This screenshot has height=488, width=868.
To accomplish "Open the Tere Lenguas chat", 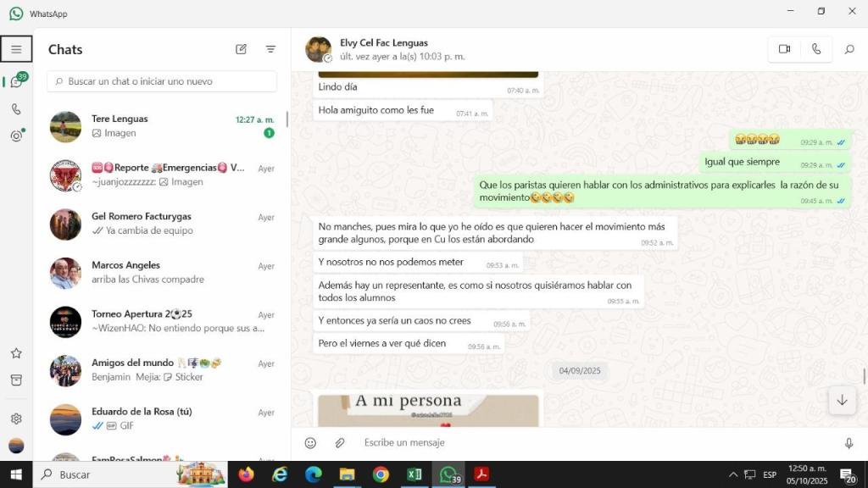I will [161, 126].
